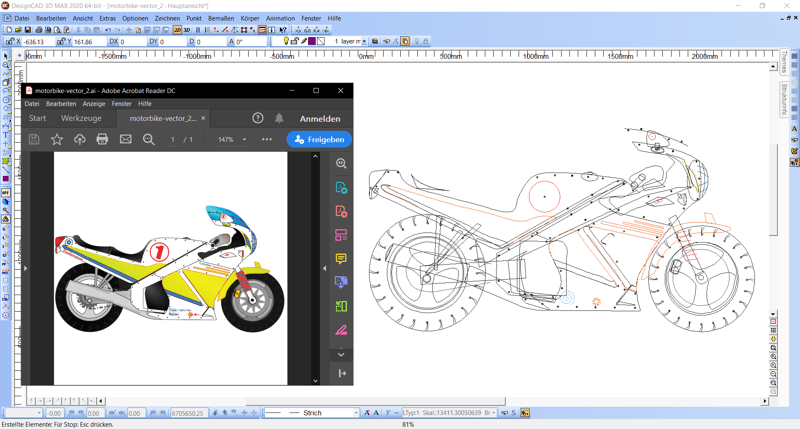Toggle the 3D mode button
The image size is (800, 429).
(x=187, y=30)
